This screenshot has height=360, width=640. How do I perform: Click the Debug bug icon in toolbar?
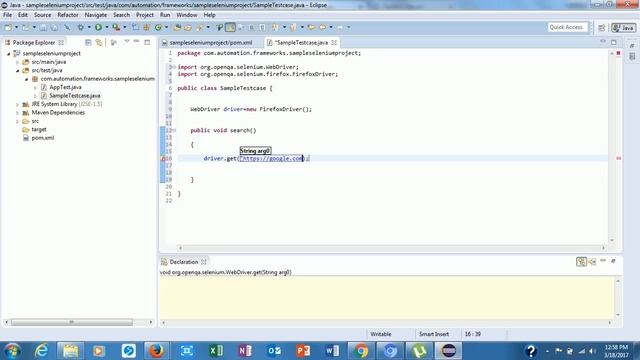point(81,27)
